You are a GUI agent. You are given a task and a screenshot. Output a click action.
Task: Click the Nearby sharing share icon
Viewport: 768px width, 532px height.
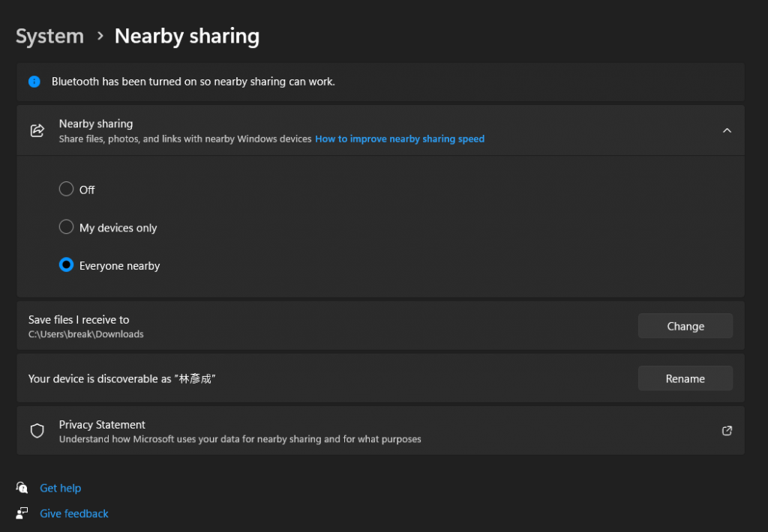pyautogui.click(x=37, y=130)
